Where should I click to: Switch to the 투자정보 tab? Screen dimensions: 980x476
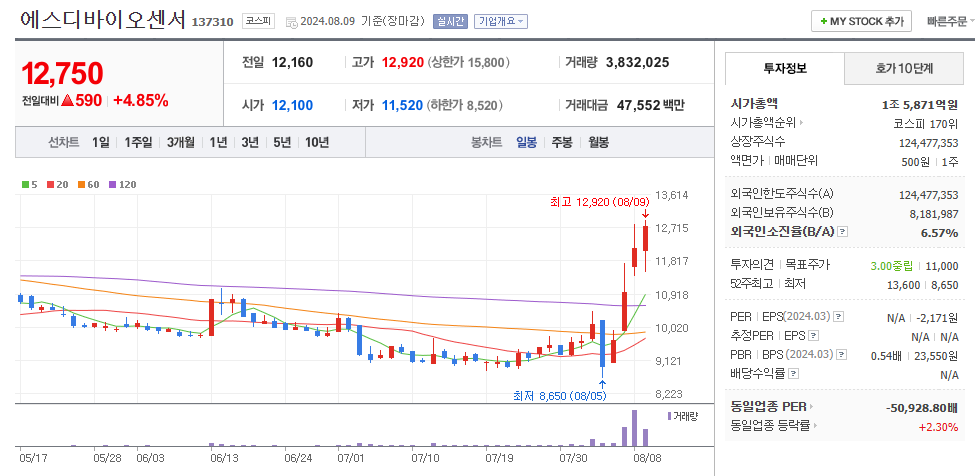(785, 69)
